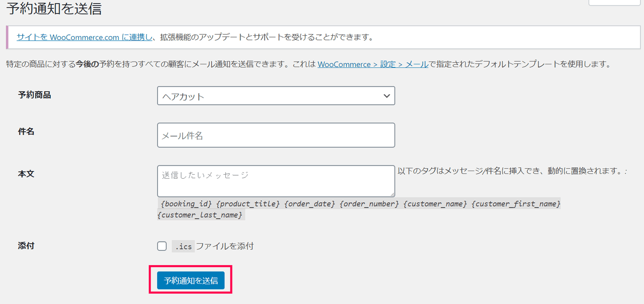Click the {customer_first_name} tag
The image size is (644, 304).
tap(517, 204)
